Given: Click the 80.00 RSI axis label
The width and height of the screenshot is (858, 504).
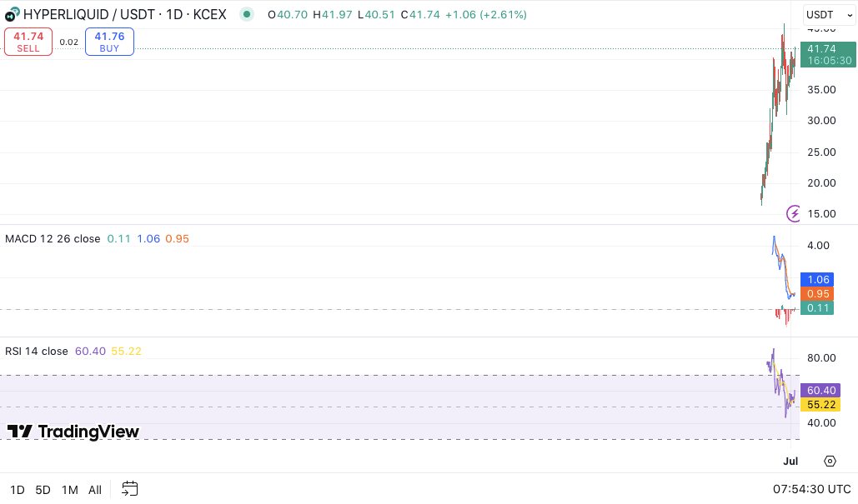Looking at the screenshot, I should click(821, 358).
